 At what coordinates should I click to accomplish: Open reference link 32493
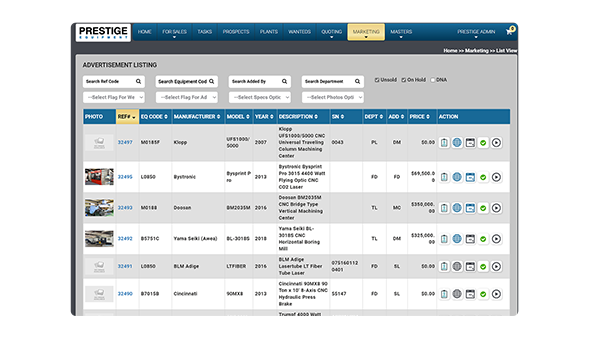125,208
